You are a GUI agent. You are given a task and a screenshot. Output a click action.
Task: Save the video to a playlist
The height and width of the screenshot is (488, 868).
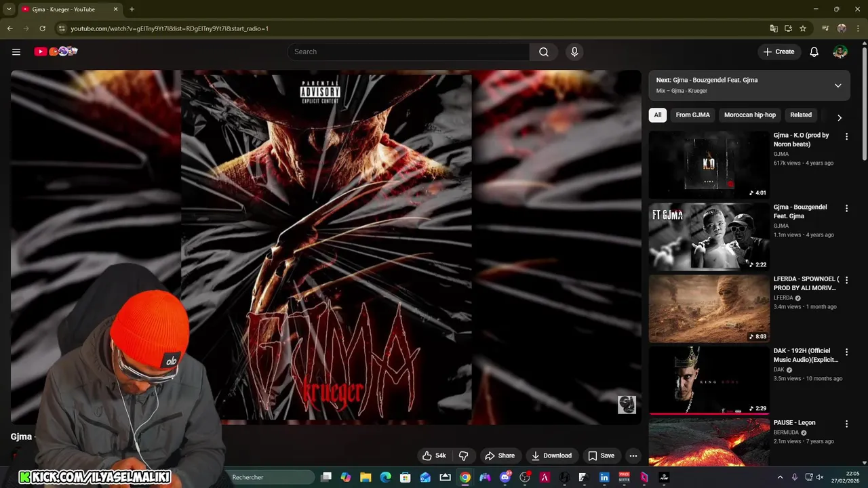point(601,455)
